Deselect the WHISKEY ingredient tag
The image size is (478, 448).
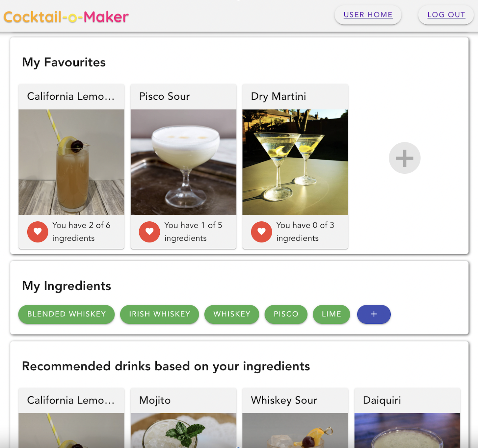(231, 314)
